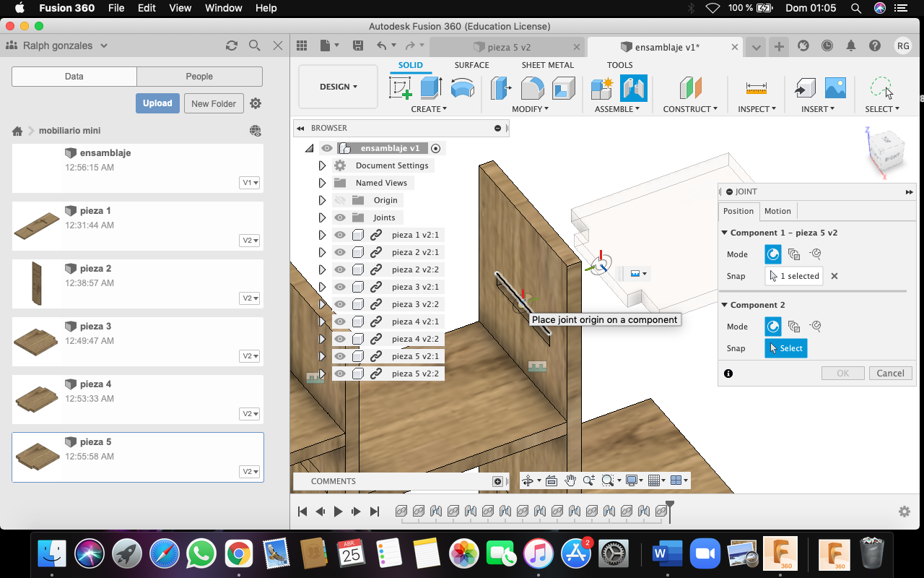Click the Joint tool icon

[633, 88]
